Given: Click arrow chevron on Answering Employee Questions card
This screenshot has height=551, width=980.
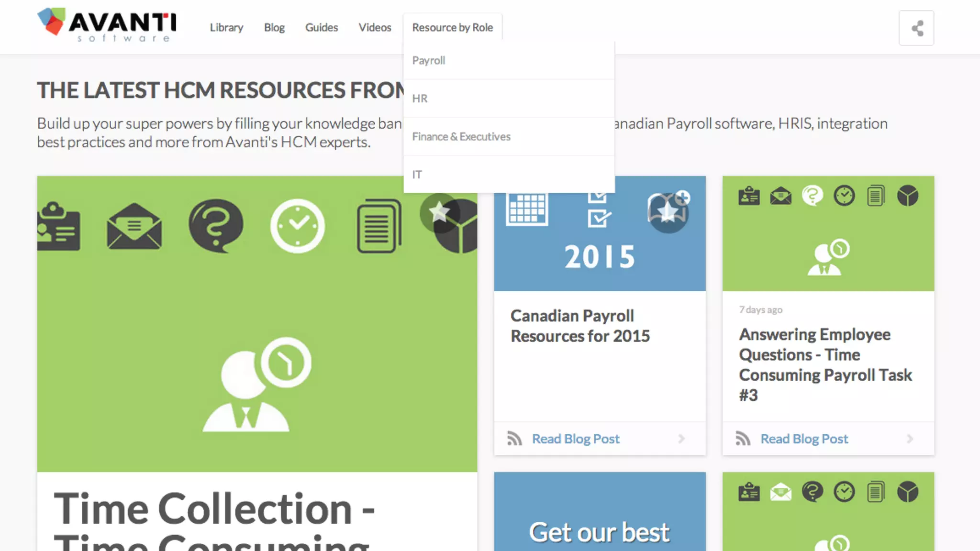Looking at the screenshot, I should [x=910, y=439].
